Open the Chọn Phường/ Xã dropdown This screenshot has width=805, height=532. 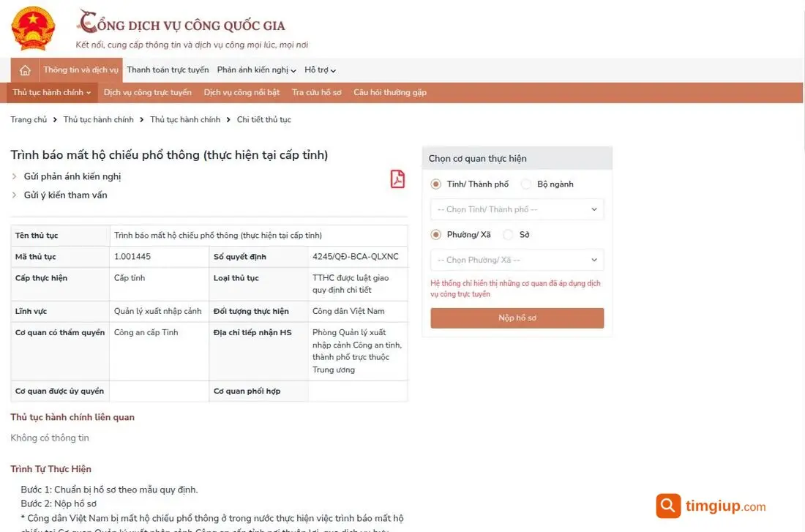tap(517, 260)
